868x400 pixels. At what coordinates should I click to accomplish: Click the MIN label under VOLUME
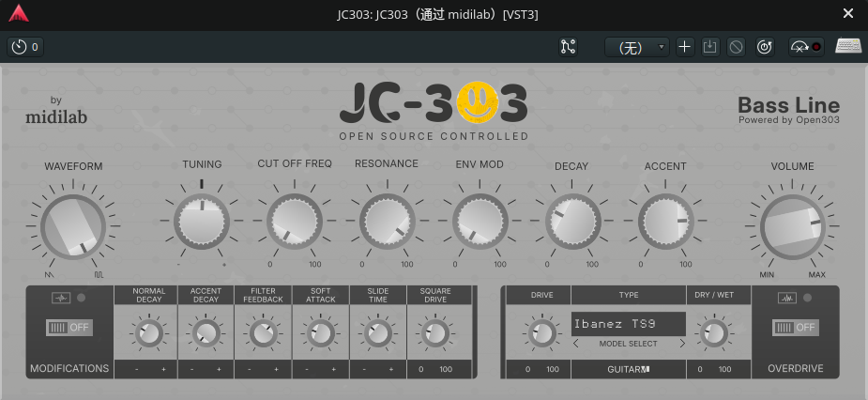(767, 275)
